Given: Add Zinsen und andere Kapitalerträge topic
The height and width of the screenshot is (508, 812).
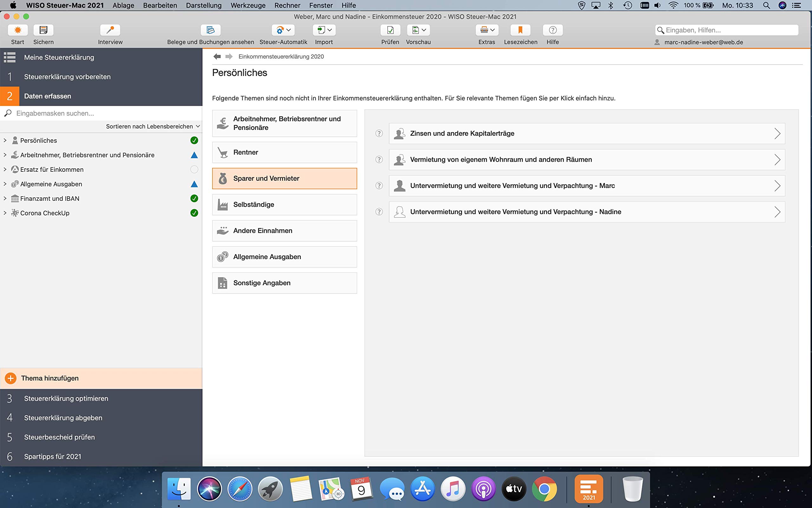Looking at the screenshot, I should (587, 133).
